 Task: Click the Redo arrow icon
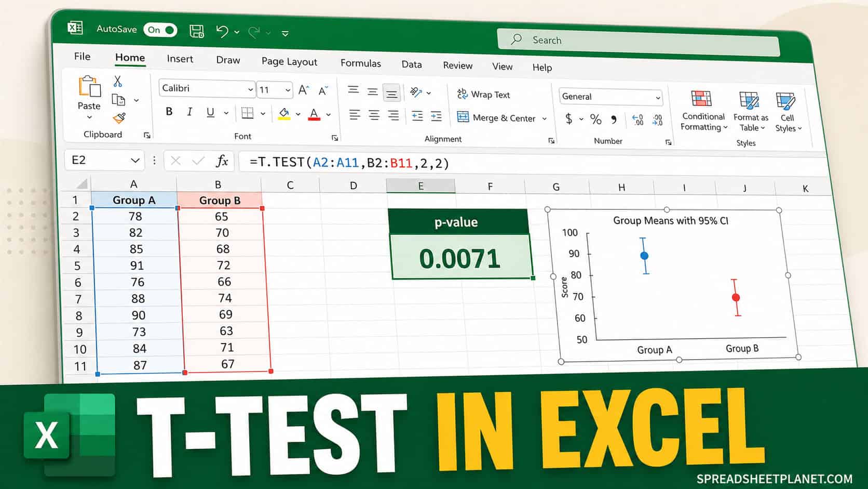[x=254, y=32]
